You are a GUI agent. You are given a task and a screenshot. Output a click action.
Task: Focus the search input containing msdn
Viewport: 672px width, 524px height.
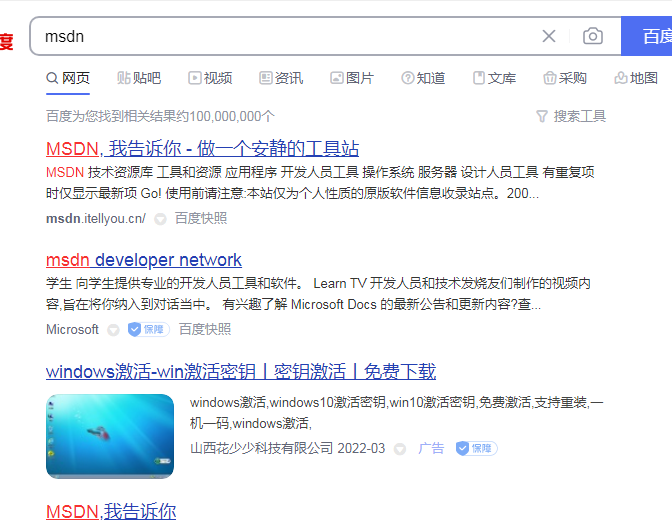tap(280, 36)
